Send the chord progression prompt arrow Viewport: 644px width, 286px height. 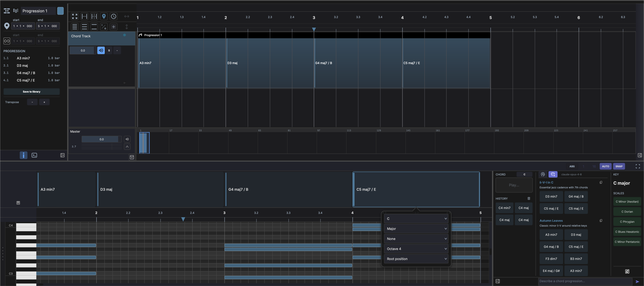637,282
